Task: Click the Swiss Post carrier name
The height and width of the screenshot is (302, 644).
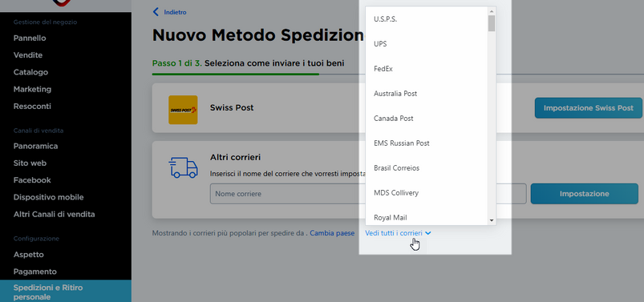Action: (232, 107)
